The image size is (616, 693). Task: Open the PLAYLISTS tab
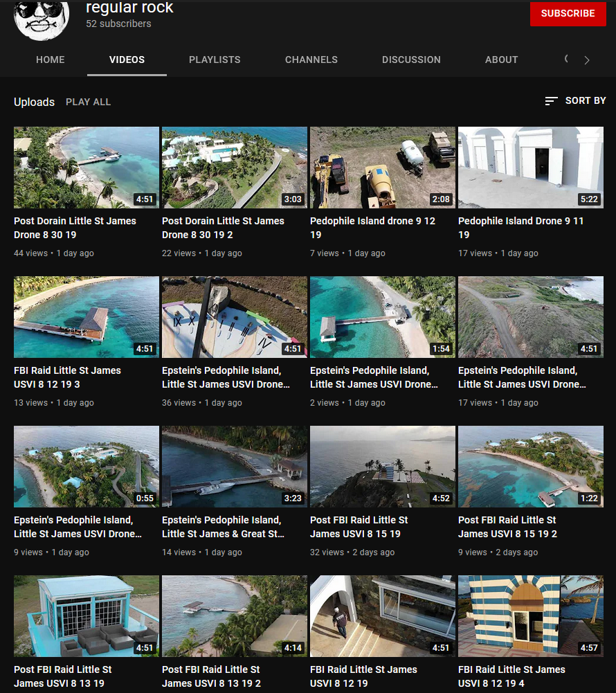pos(215,60)
